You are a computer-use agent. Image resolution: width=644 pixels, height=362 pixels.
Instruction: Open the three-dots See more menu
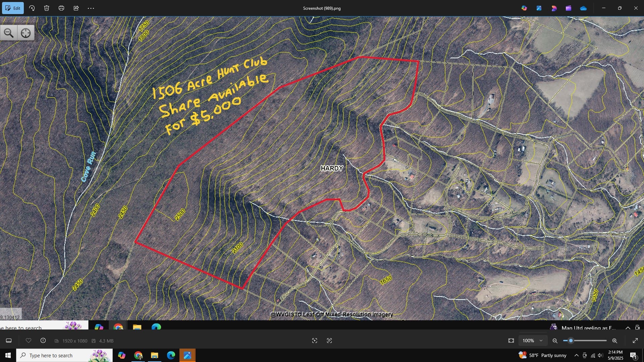point(91,8)
